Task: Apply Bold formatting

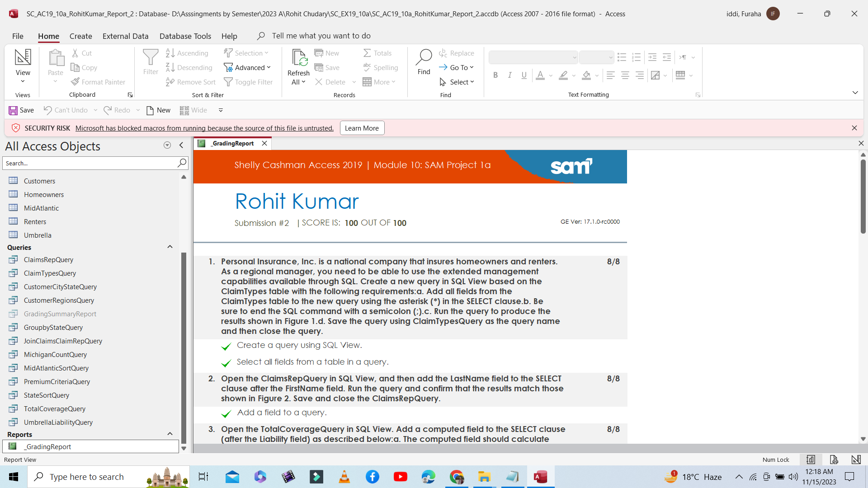Action: coord(495,75)
